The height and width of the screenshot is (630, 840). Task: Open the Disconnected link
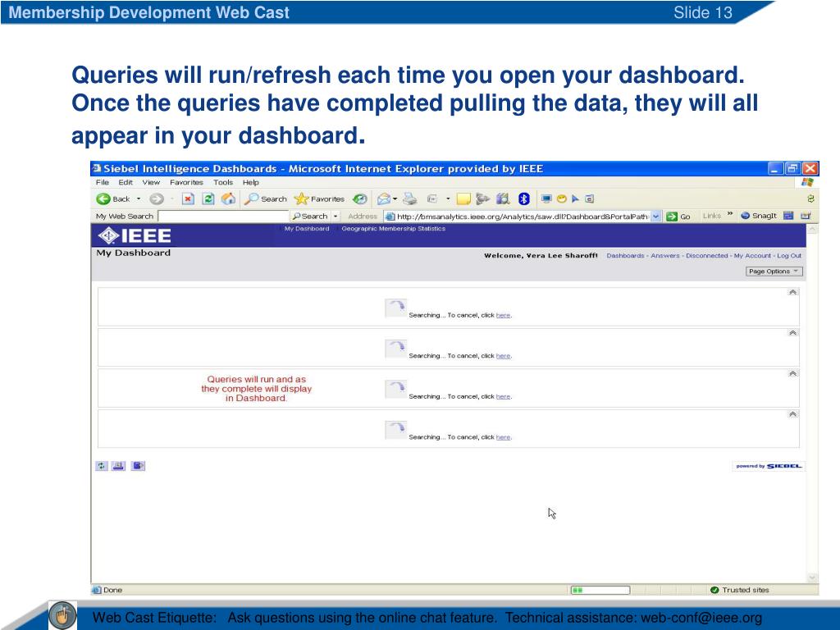tap(706, 256)
